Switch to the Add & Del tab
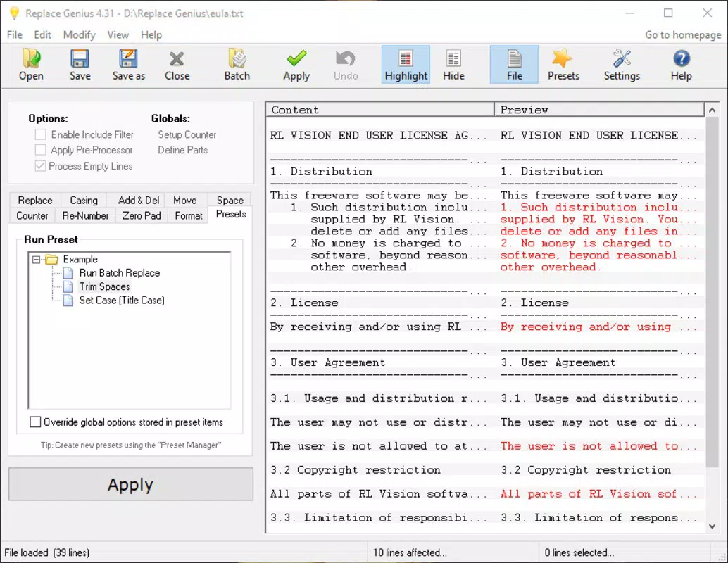Image resolution: width=728 pixels, height=563 pixels. click(x=139, y=200)
